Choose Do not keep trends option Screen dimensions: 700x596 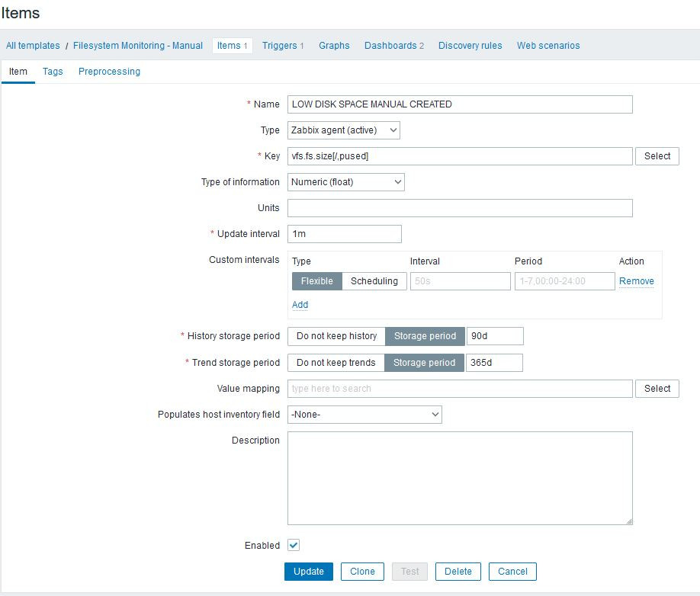pyautogui.click(x=336, y=363)
